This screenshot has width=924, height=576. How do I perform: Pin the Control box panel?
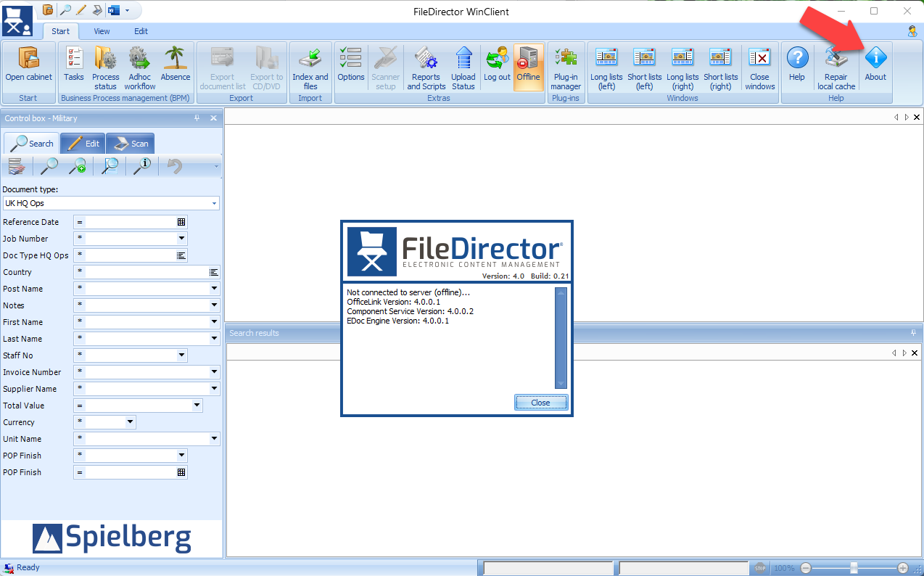point(197,118)
